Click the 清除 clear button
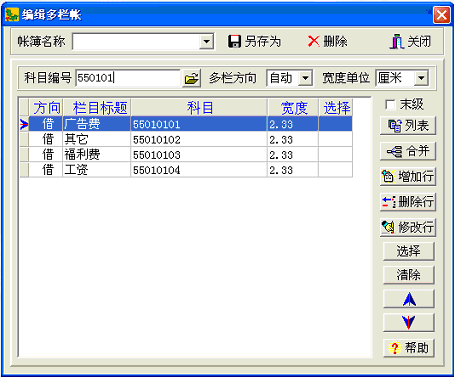Image resolution: width=454 pixels, height=377 pixels. (409, 275)
